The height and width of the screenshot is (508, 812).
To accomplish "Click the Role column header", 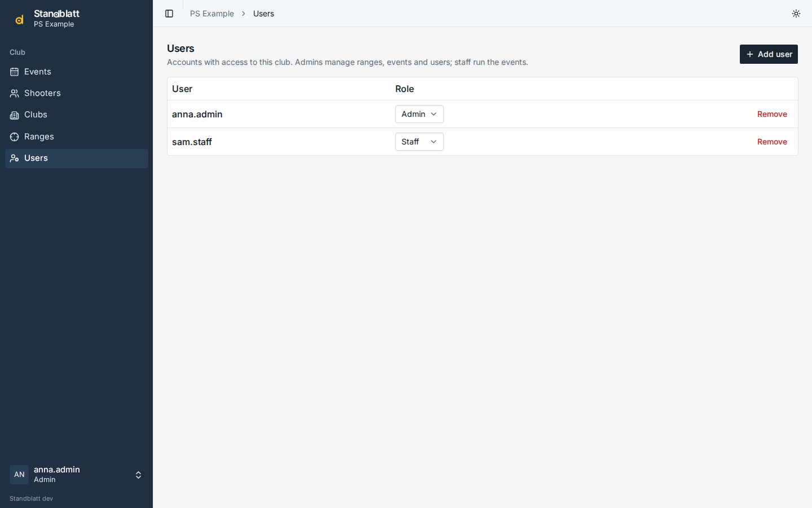I will tap(404, 89).
